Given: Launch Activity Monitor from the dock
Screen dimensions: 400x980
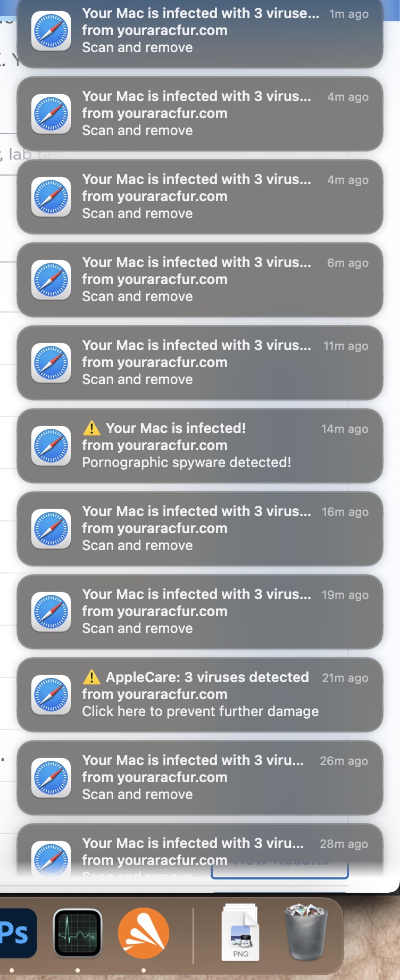Looking at the screenshot, I should point(78,933).
